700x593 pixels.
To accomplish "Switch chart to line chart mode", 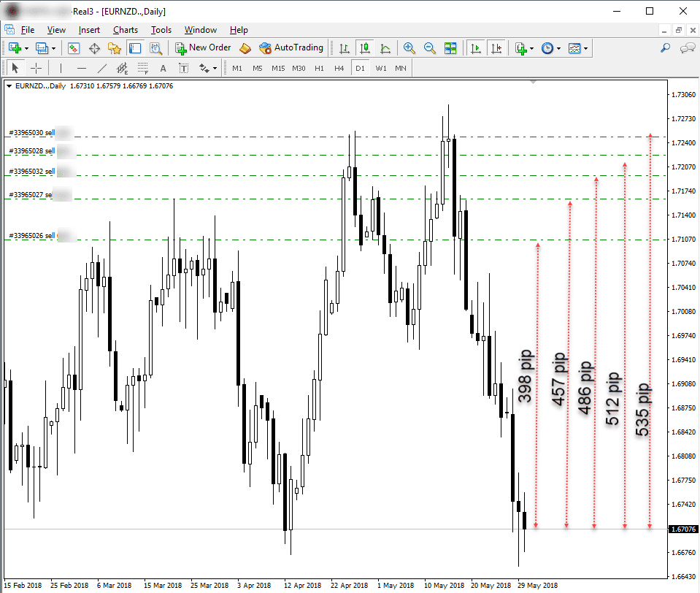I will coord(385,48).
